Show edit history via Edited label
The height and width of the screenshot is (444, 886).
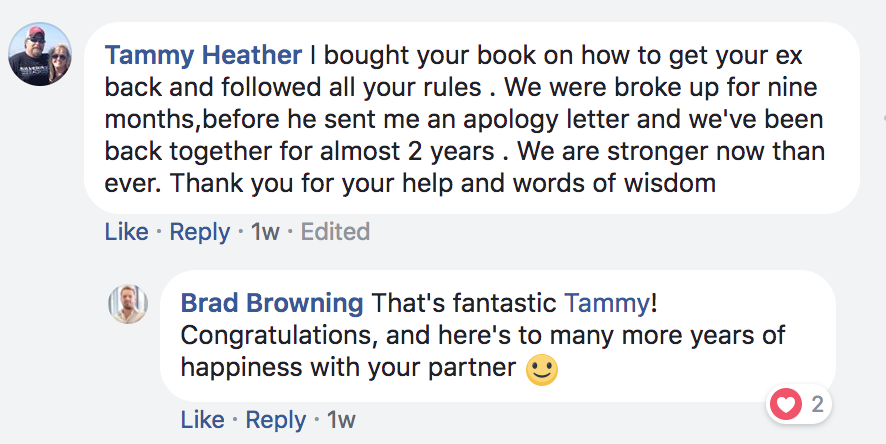(335, 232)
